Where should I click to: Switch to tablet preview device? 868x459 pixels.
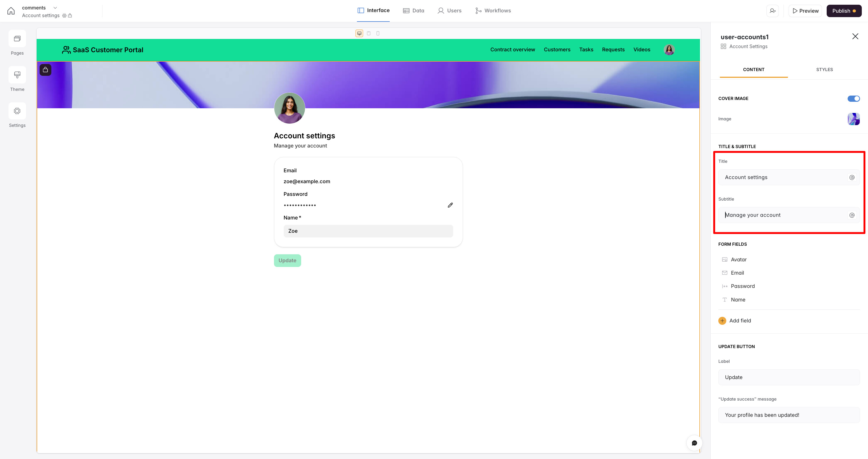pyautogui.click(x=369, y=33)
